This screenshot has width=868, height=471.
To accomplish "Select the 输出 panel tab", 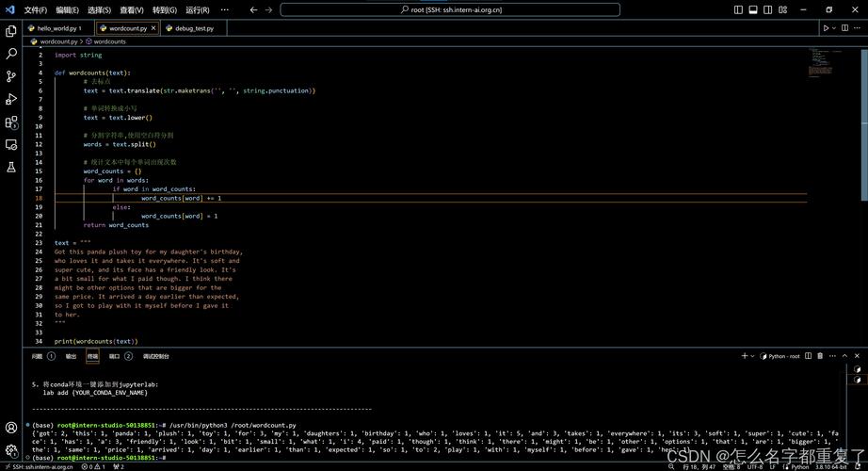I will point(71,356).
